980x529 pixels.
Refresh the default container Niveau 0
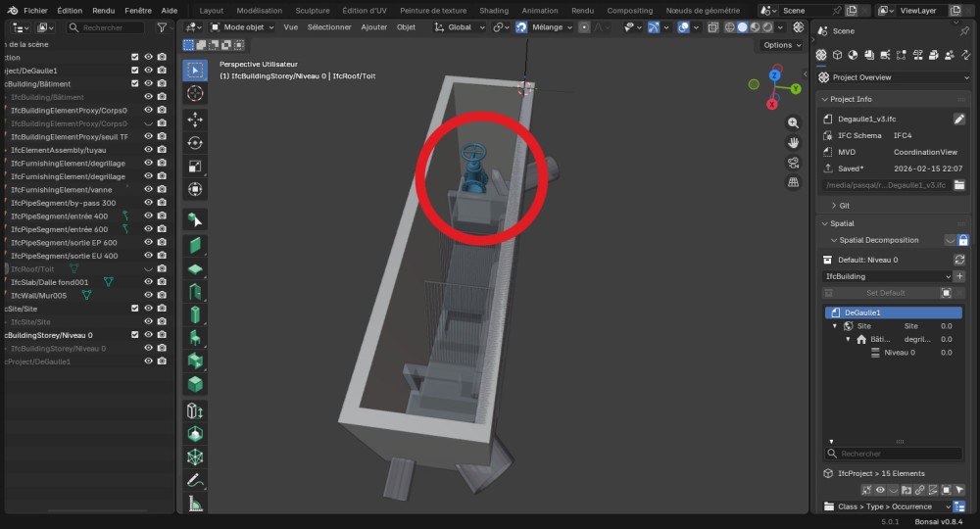click(x=959, y=260)
